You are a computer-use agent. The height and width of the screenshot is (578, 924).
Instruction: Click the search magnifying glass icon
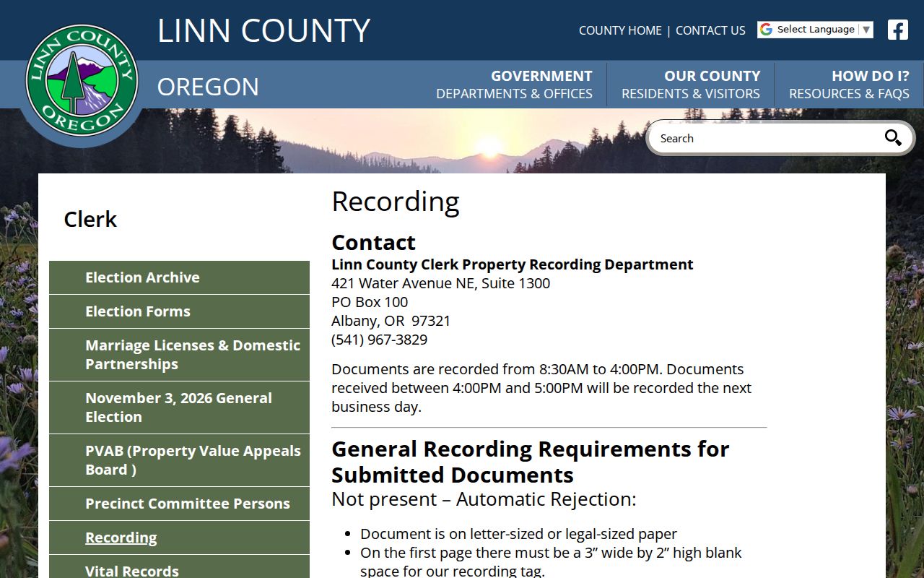tap(893, 138)
